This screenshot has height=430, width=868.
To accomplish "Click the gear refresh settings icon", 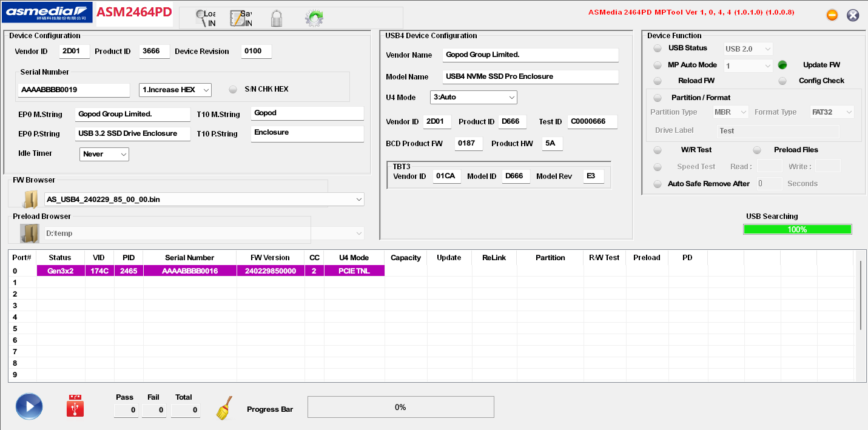I will click(314, 18).
